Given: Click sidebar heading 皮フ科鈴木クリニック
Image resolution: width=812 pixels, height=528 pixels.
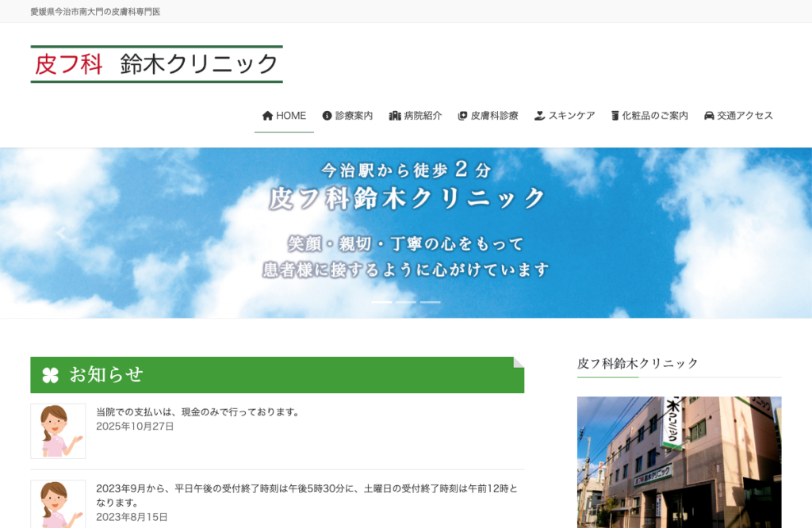Looking at the screenshot, I should (638, 363).
